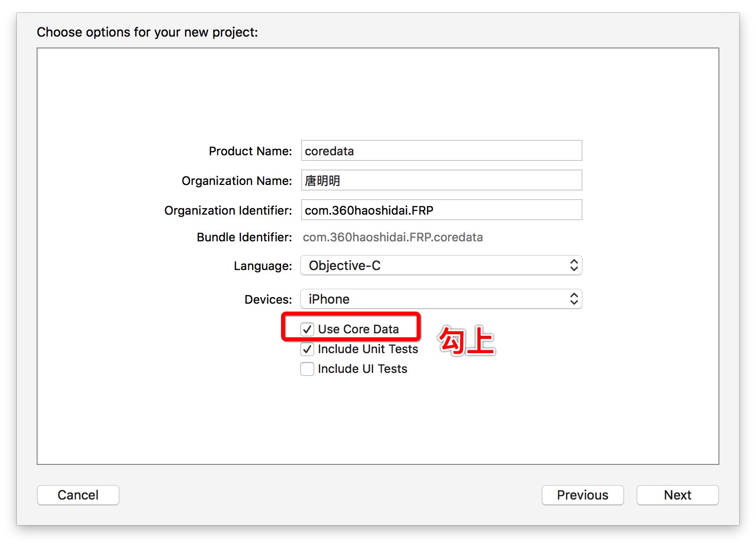The width and height of the screenshot is (756, 546).
Task: Click the Previous button
Action: [x=582, y=495]
